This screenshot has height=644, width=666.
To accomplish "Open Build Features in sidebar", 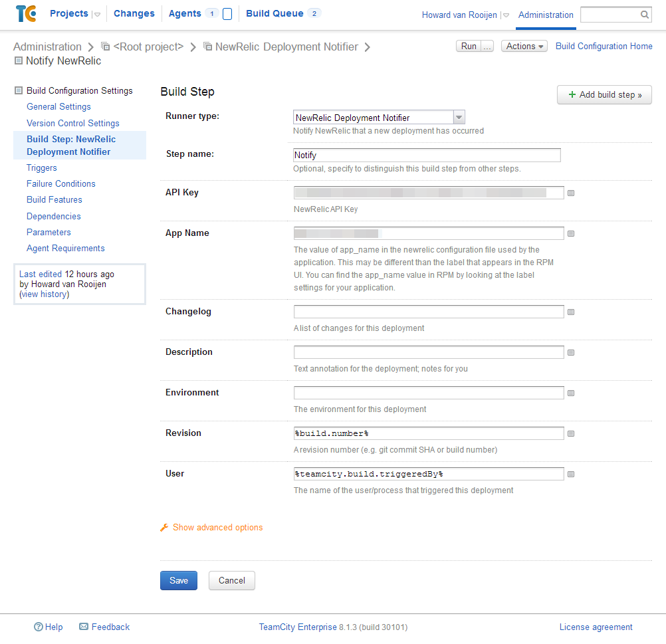I will (x=55, y=199).
